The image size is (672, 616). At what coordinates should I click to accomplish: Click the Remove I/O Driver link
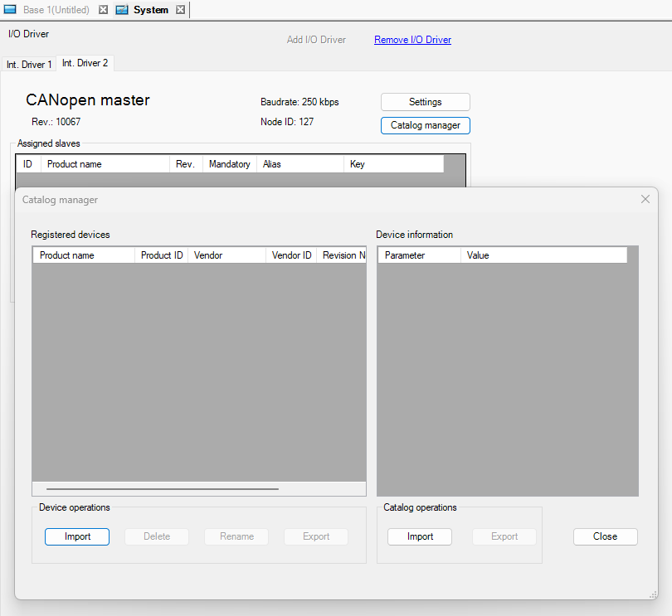(x=412, y=40)
